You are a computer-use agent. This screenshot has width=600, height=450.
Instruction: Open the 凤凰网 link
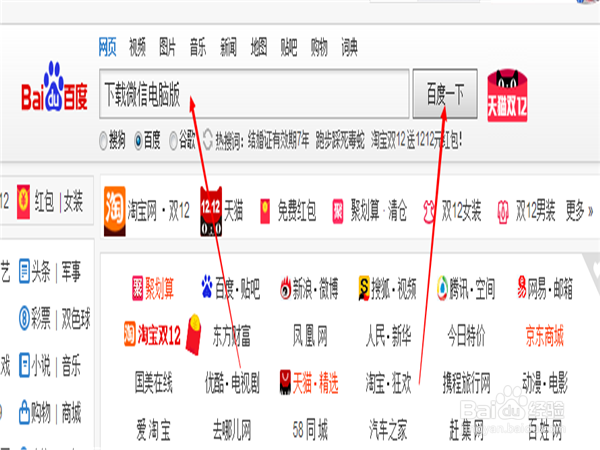point(310,336)
